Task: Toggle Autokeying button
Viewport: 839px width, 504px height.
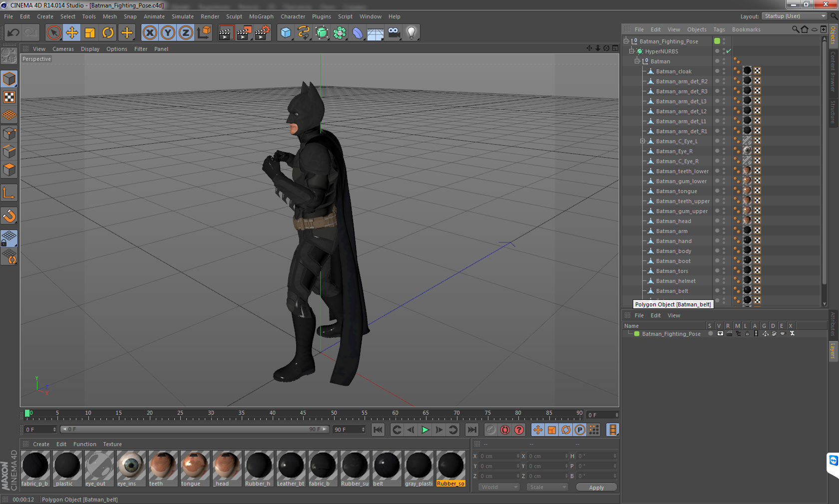Action: click(x=505, y=430)
